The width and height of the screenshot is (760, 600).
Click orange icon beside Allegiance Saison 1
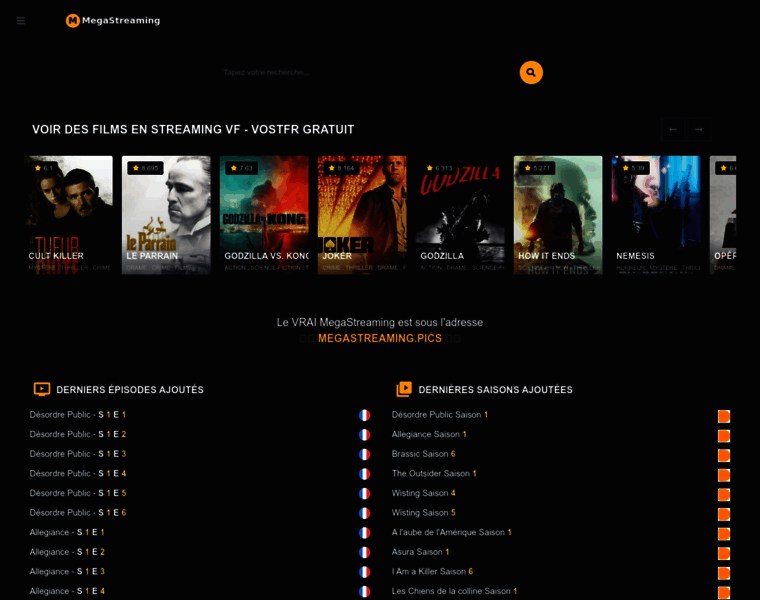click(724, 436)
